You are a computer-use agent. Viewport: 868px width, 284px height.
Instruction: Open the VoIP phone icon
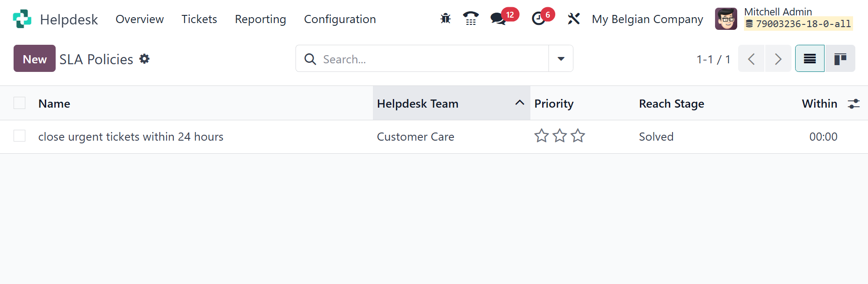471,19
